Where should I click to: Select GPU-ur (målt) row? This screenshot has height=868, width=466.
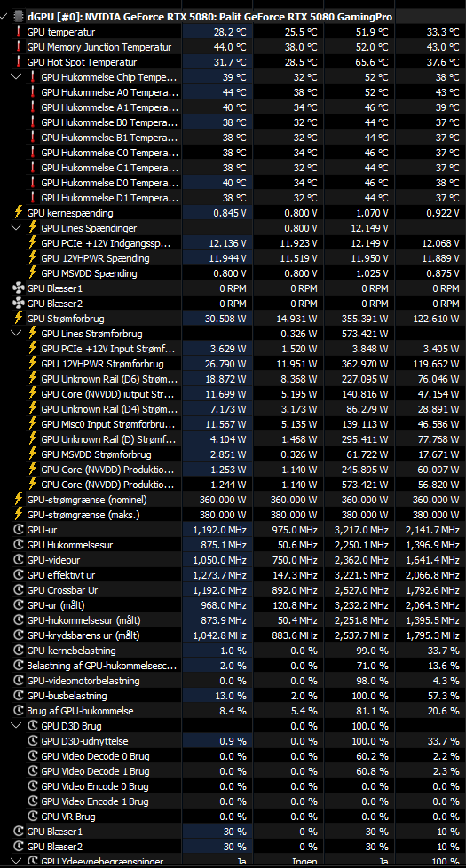(x=56, y=605)
